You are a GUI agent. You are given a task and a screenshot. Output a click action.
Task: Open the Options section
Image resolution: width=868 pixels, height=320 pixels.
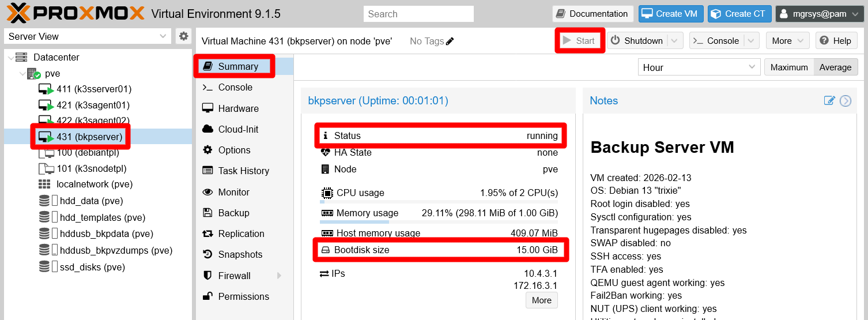coord(244,150)
